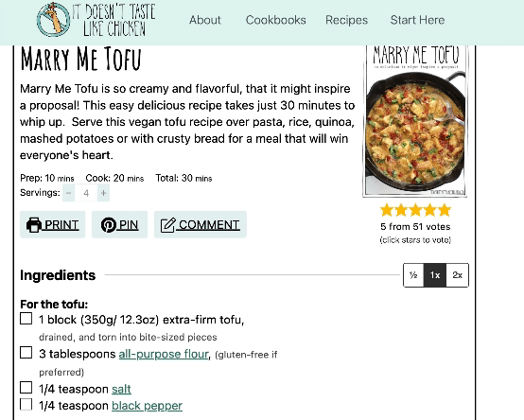Viewport: 524px width, 420px height.
Task: Mark the salt ingredient checkbox
Action: coord(26,388)
